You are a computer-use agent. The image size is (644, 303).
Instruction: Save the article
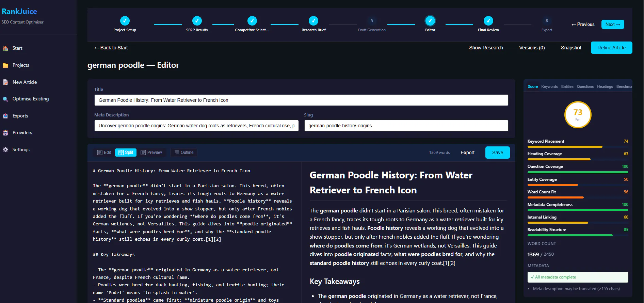pyautogui.click(x=497, y=153)
